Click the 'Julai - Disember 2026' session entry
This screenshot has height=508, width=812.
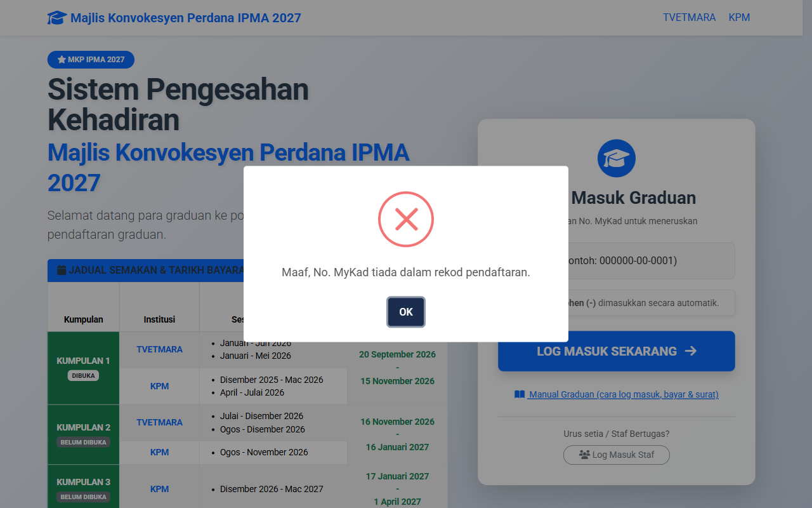[x=261, y=416]
